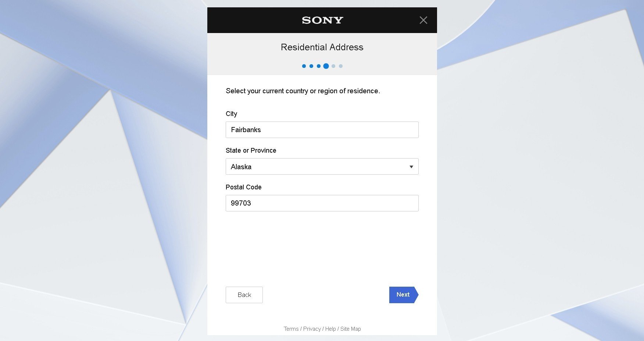
Task: Open the State or Province dropdown arrow
Action: (411, 167)
